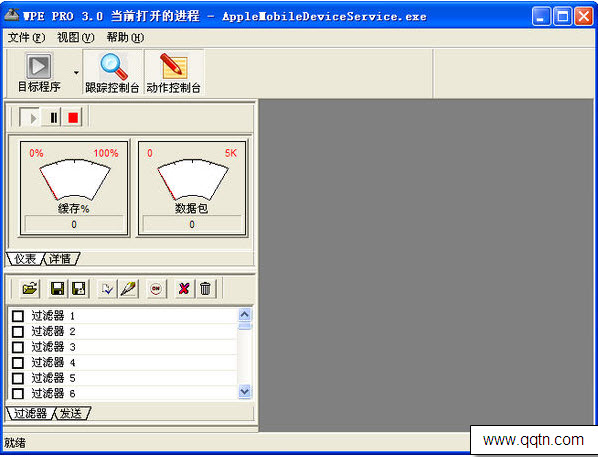The width and height of the screenshot is (598, 457).
Task: Switch to the 详情 tab
Action: (61, 259)
